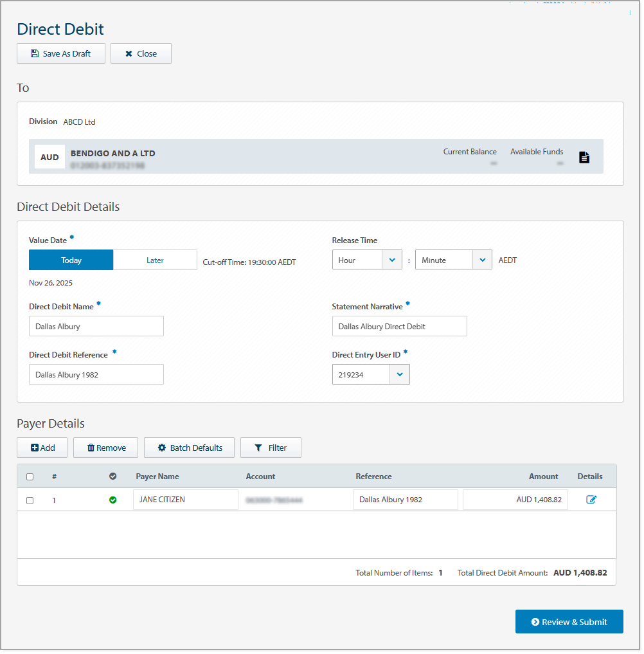Switch Value Date to Later
Screen dimensions: 644x654
click(x=155, y=260)
